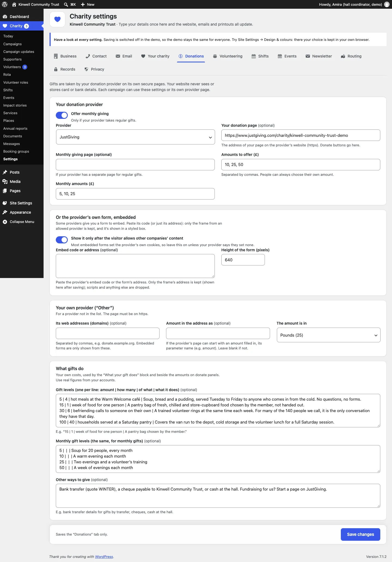Open Annual reports in the sidebar
The height and width of the screenshot is (562, 392).
click(15, 128)
